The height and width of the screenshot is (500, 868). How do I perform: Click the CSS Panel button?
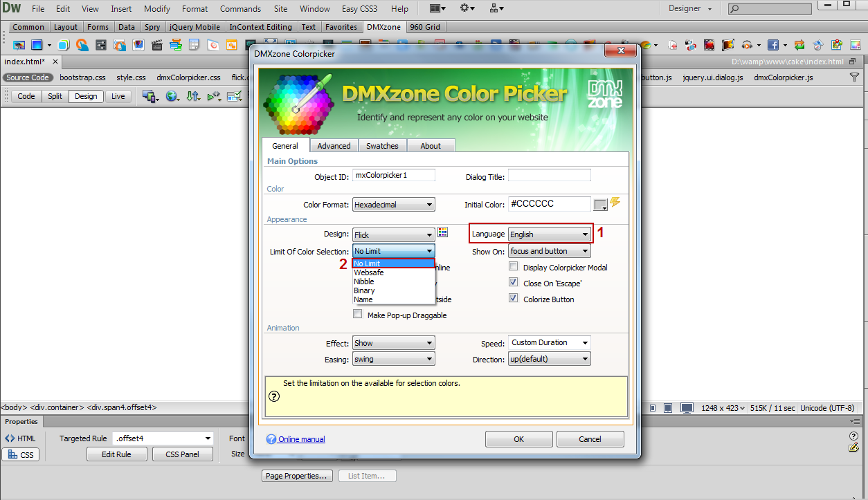pyautogui.click(x=182, y=454)
